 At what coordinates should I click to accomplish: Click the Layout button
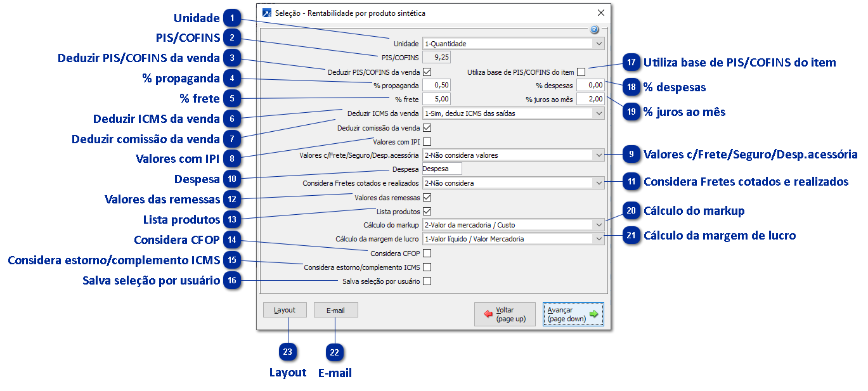coord(285,310)
